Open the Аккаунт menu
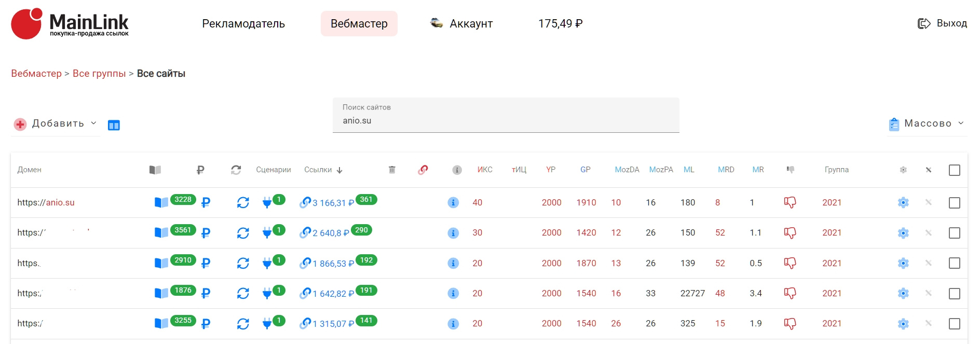980x344 pixels. 462,24
